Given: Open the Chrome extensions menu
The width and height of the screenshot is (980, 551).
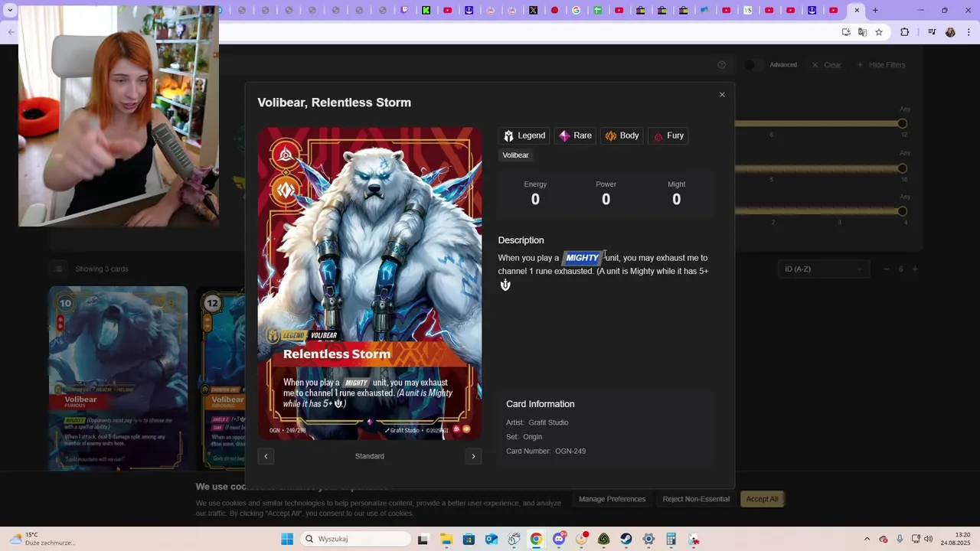Looking at the screenshot, I should tap(905, 32).
